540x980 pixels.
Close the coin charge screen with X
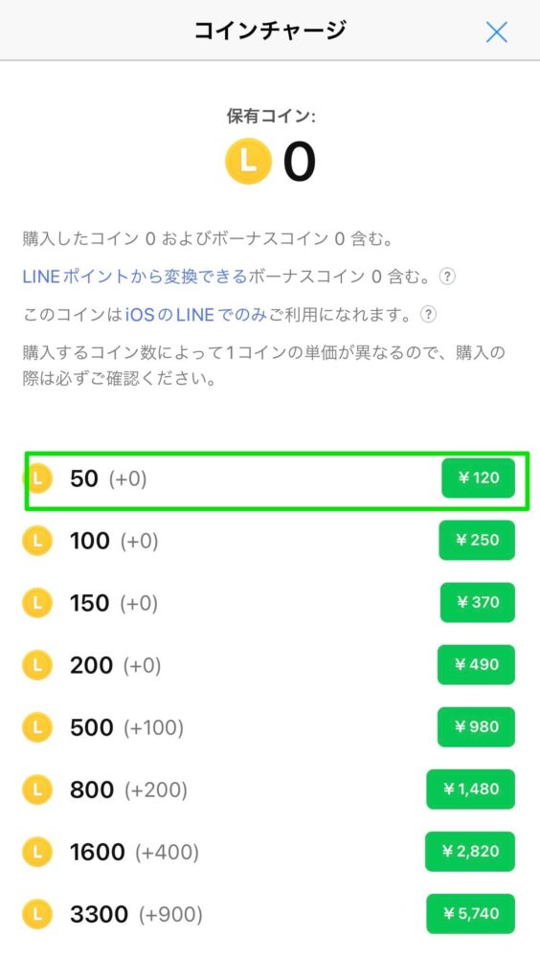tap(496, 33)
